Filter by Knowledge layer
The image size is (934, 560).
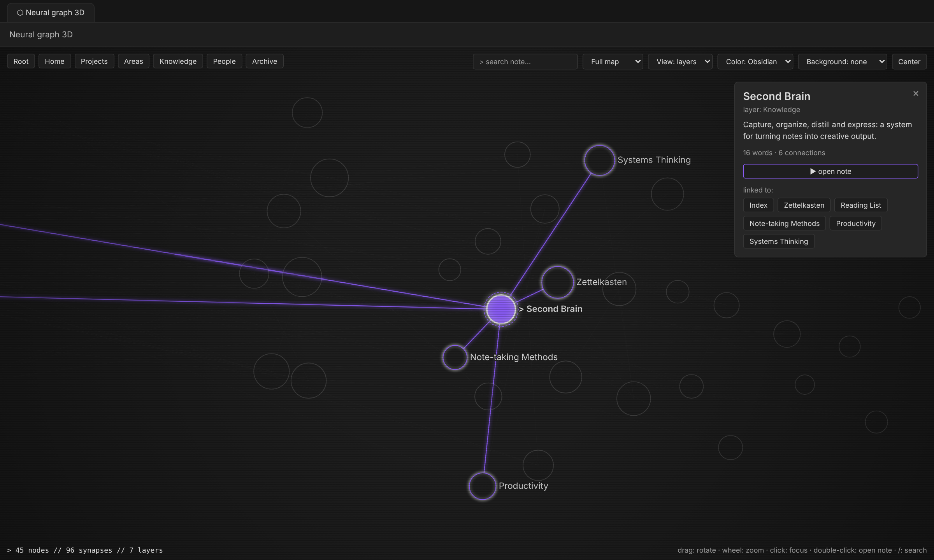(x=178, y=61)
